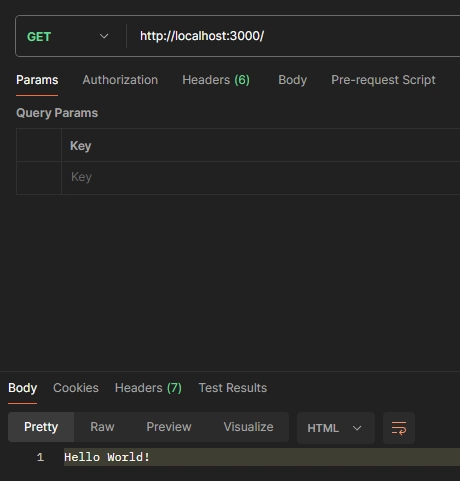Switch to the Authorization tab
Image resolution: width=460 pixels, height=481 pixels.
click(x=120, y=80)
